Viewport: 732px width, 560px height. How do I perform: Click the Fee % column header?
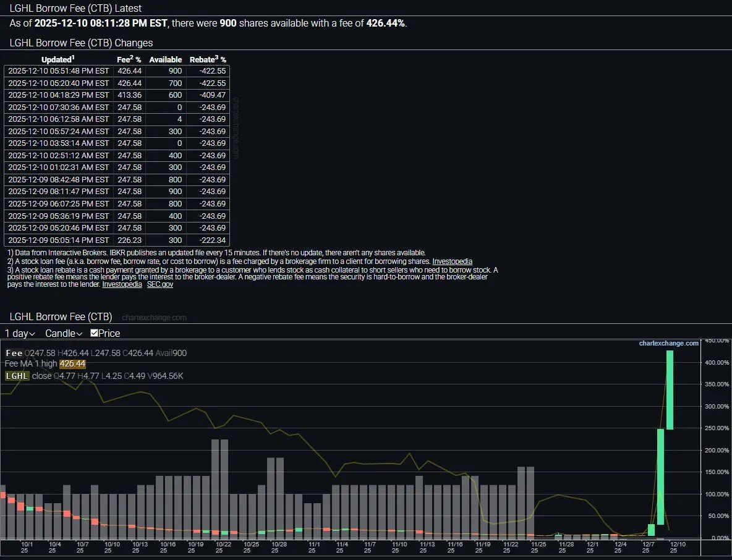point(129,59)
